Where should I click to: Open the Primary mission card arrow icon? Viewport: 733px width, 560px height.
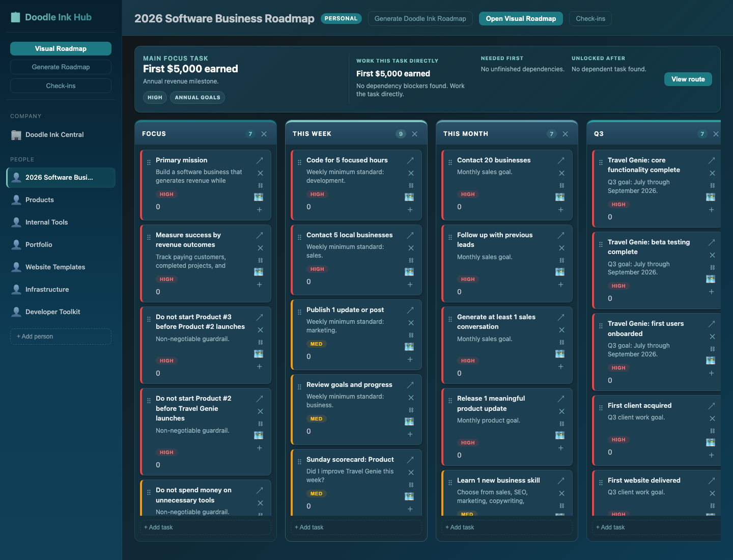click(x=260, y=160)
